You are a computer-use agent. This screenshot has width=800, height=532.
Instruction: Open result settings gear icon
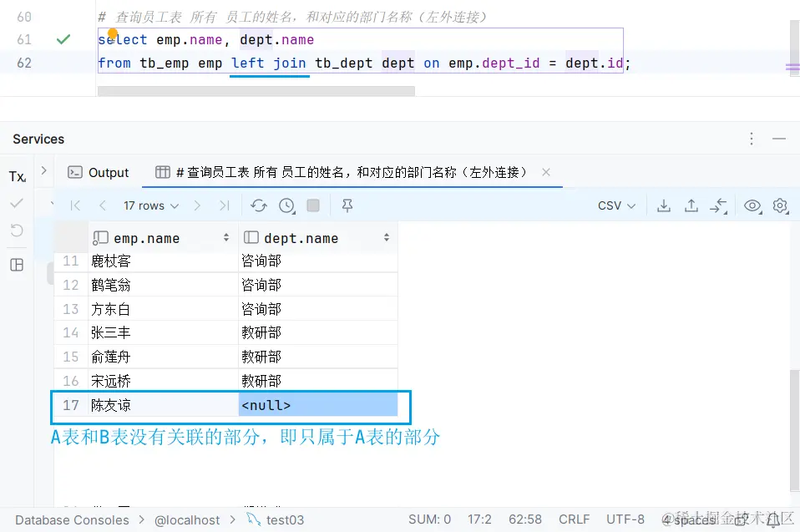(780, 205)
